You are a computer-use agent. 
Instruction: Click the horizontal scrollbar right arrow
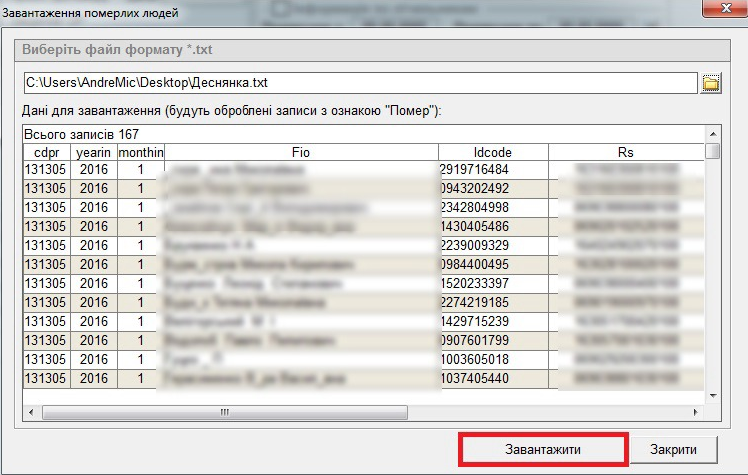[697, 411]
